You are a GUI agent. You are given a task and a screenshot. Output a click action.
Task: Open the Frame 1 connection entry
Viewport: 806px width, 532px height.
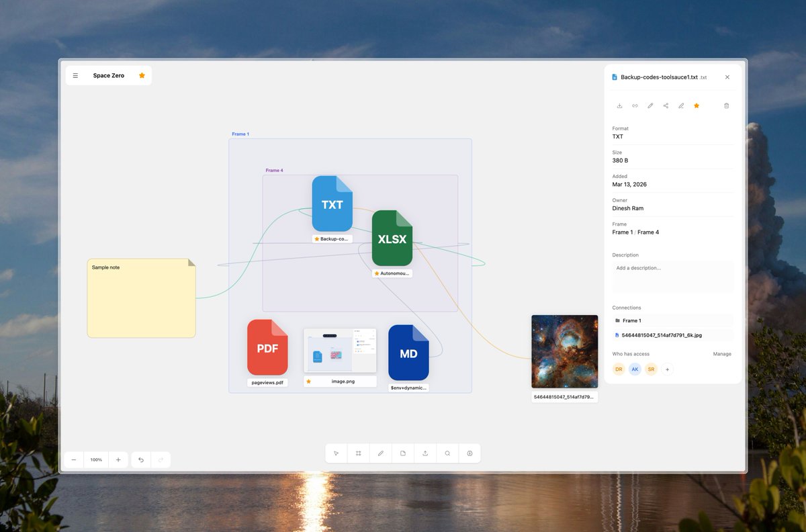tap(673, 320)
